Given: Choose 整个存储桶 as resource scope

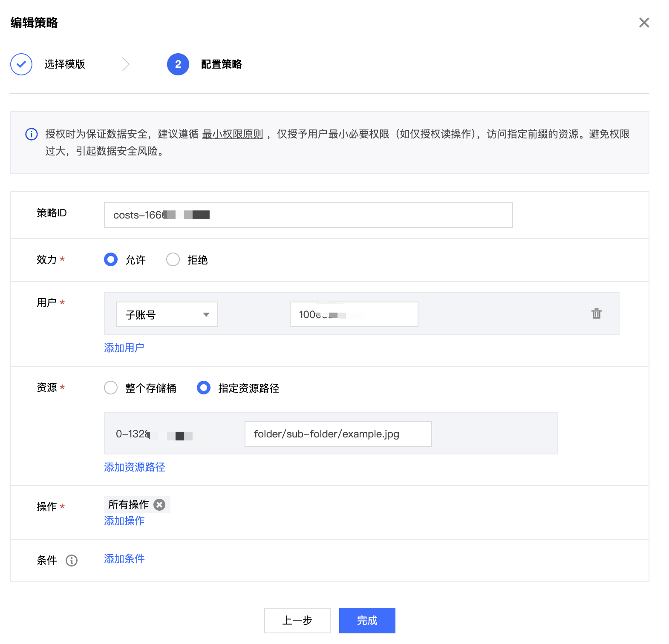Looking at the screenshot, I should 111,388.
